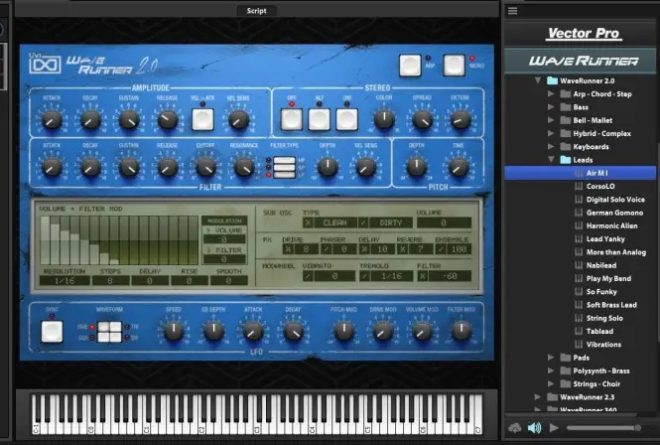
Task: Select the Harmonic Alien preset
Action: coord(612,226)
